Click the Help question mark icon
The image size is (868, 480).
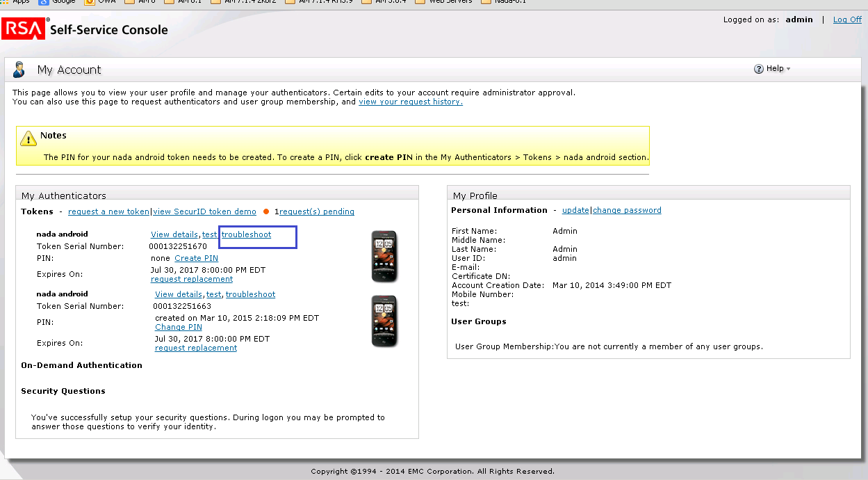tap(759, 69)
